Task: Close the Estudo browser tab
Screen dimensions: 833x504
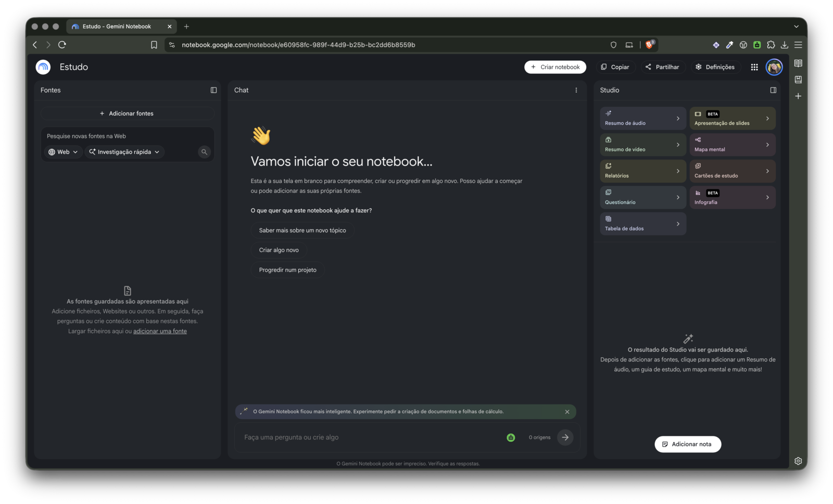Action: tap(169, 27)
